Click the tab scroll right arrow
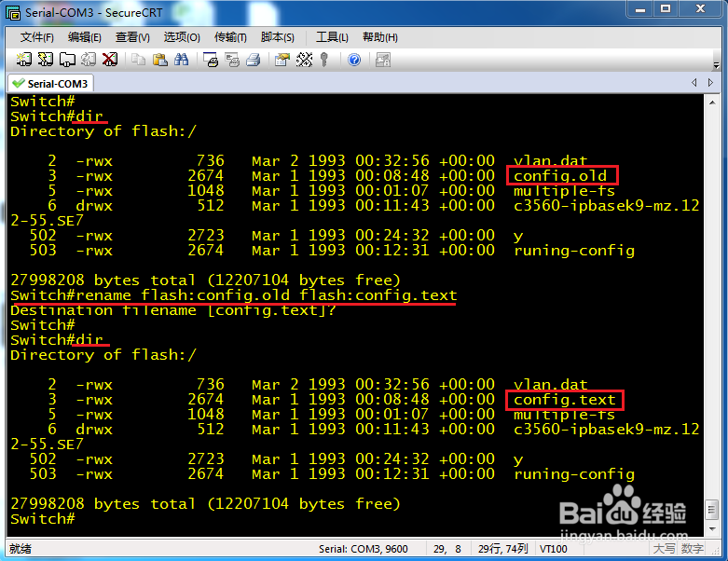This screenshot has width=728, height=561. coord(710,83)
